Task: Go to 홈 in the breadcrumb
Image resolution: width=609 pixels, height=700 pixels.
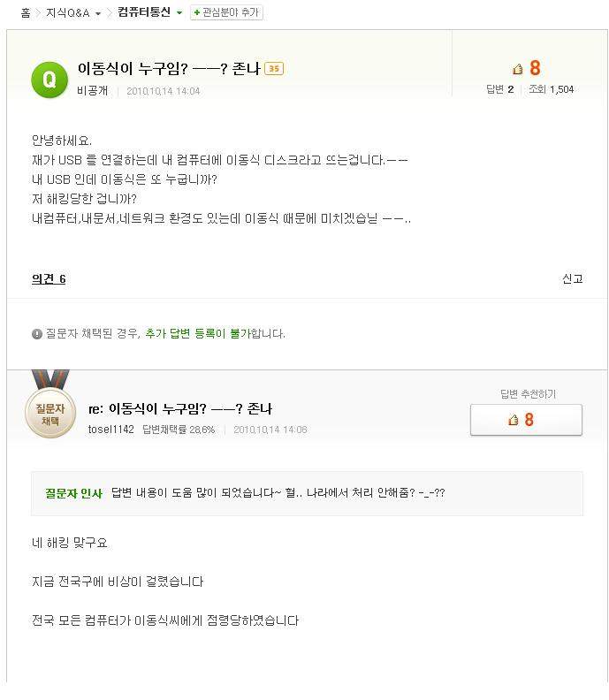Action: pos(26,13)
